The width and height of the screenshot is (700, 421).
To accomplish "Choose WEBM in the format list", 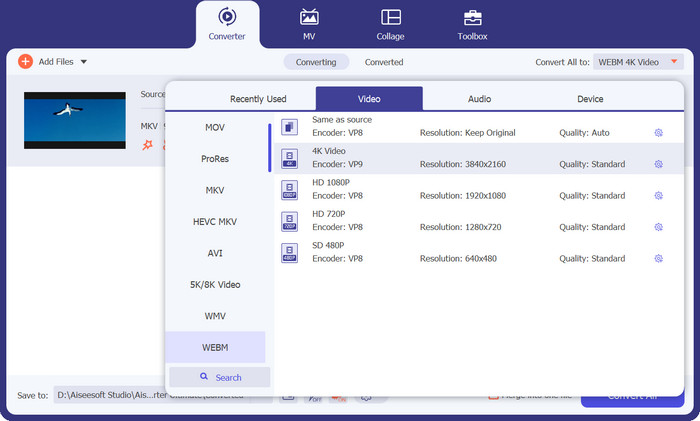I will 215,347.
